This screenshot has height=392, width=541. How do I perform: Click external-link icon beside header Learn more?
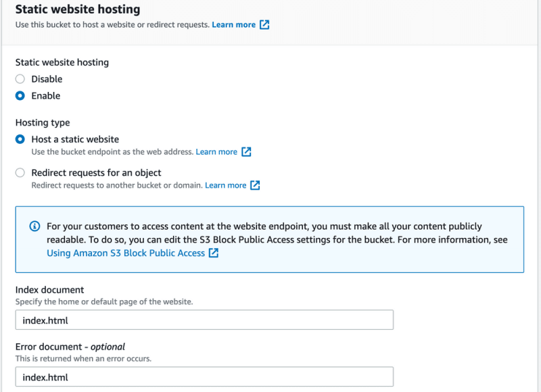click(x=264, y=25)
